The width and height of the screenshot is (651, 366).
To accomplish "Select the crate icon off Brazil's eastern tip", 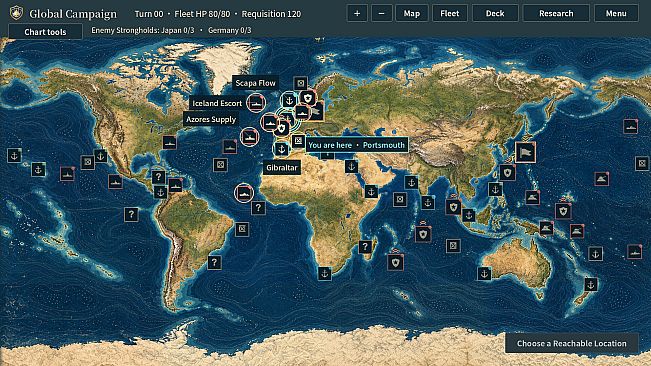I will coord(242,229).
